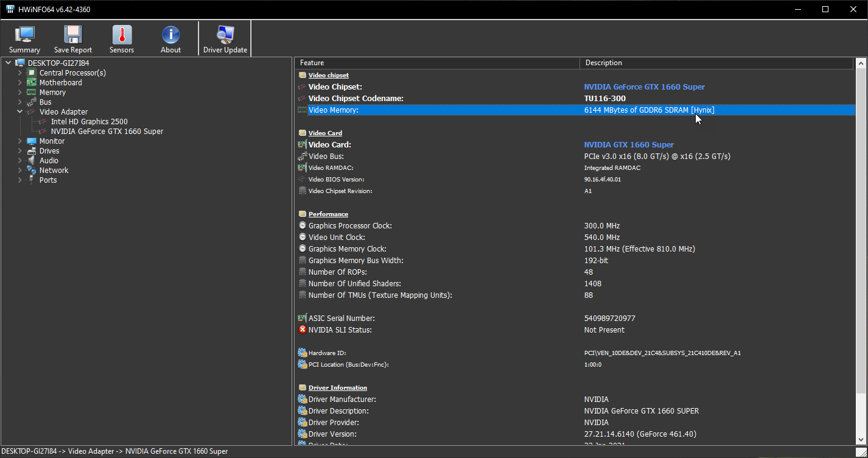Click the Description column header
868x458 pixels.
tap(716, 63)
